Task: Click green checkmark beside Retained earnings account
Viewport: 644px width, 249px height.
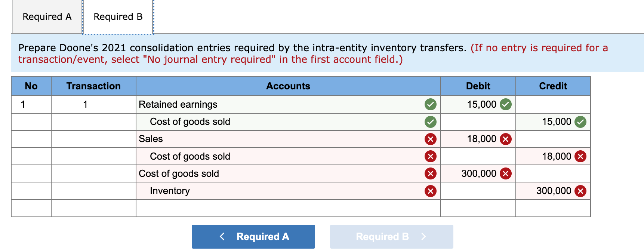Action: coord(430,104)
